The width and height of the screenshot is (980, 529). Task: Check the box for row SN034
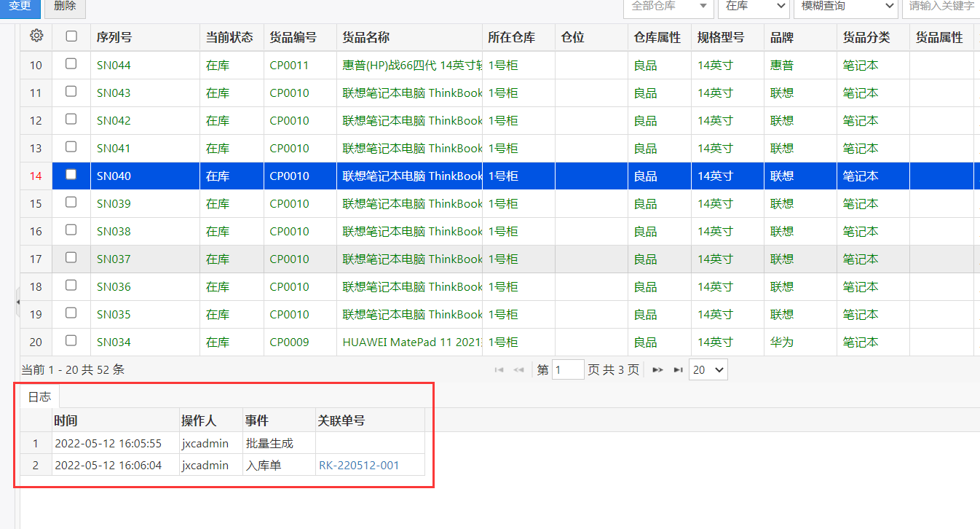71,341
